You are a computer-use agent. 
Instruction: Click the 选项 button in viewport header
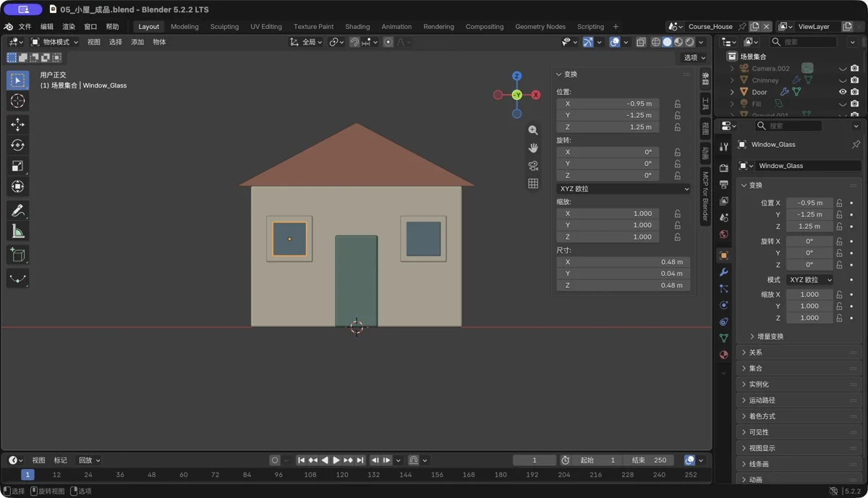pos(694,58)
